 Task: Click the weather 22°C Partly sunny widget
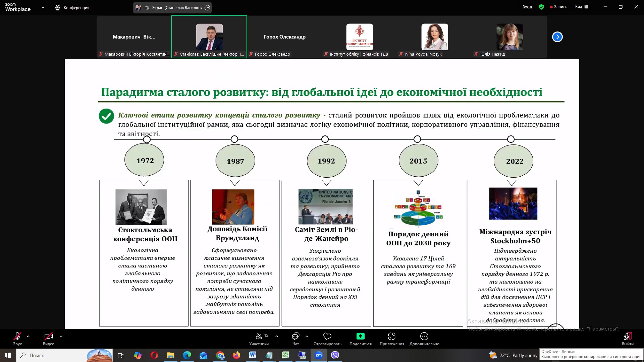513,355
